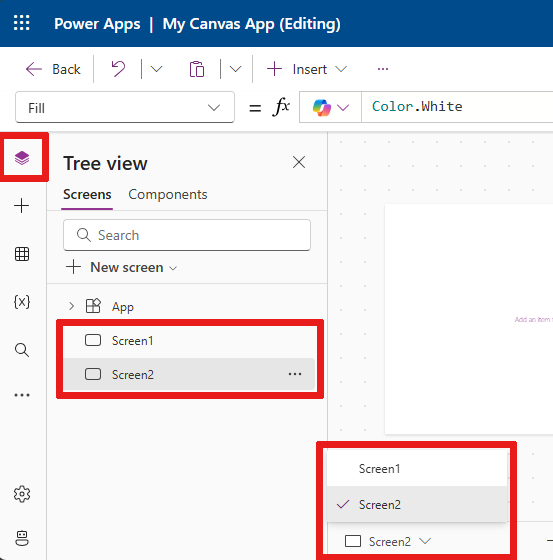This screenshot has height=560, width=553.
Task: Click the App icon in tree
Action: coord(93,306)
